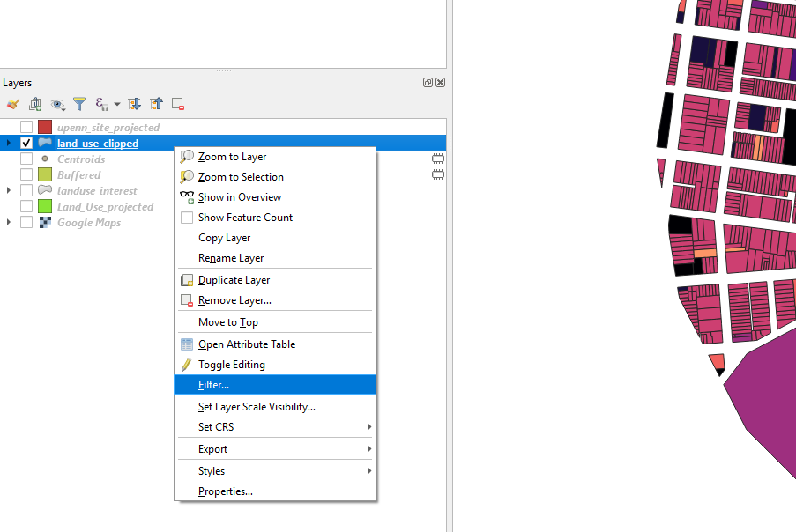The image size is (796, 532).
Task: Click the Add Group icon
Action: click(35, 104)
